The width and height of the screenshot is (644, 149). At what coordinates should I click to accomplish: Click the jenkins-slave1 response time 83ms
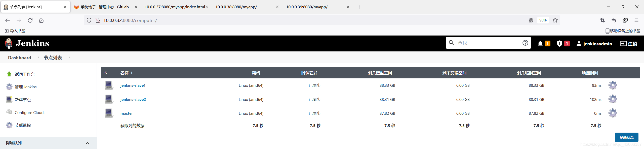596,85
